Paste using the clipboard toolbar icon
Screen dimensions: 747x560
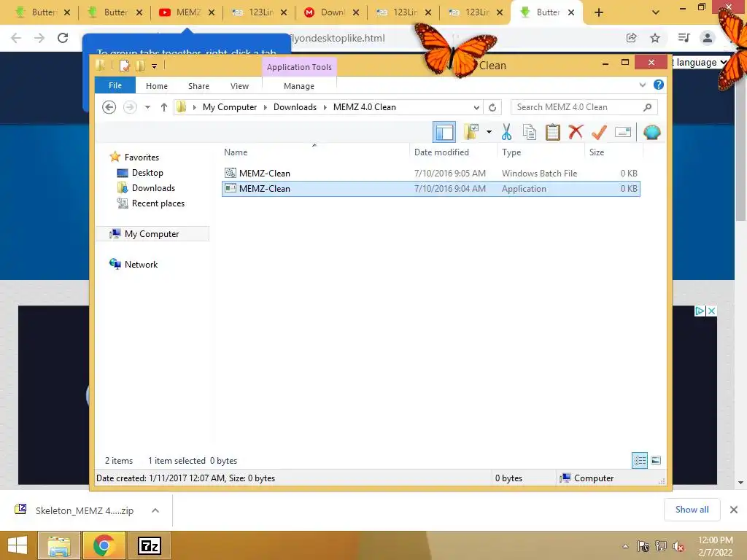coord(553,132)
